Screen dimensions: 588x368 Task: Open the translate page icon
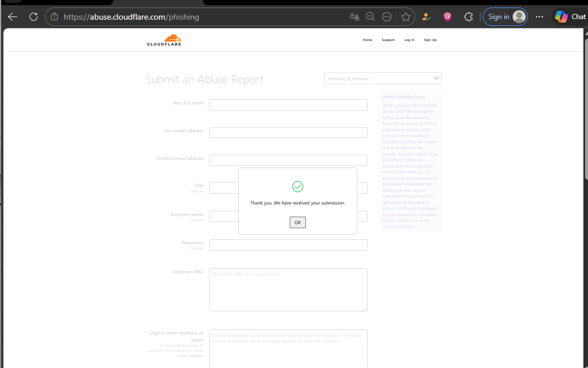[x=354, y=17]
